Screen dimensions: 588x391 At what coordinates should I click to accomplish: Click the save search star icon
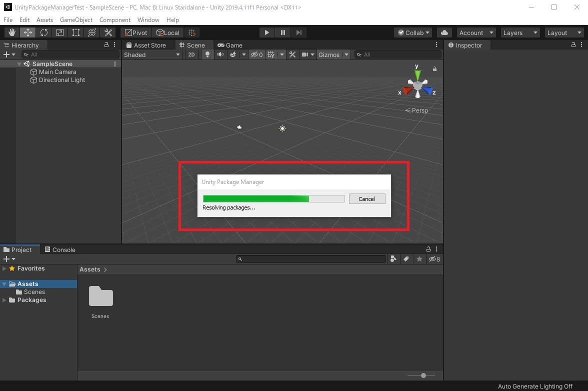point(419,259)
